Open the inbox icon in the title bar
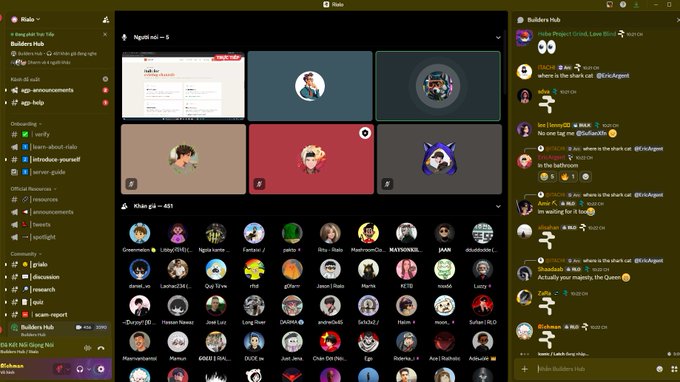The height and width of the screenshot is (382, 680). (609, 4)
